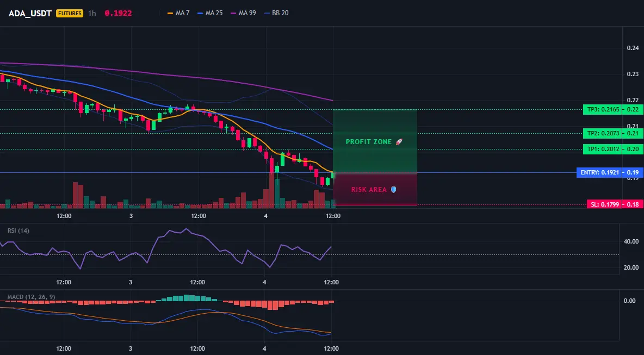Viewport: 644px width, 355px height.
Task: Click the TP1: 0.2012 price label
Action: (x=603, y=150)
